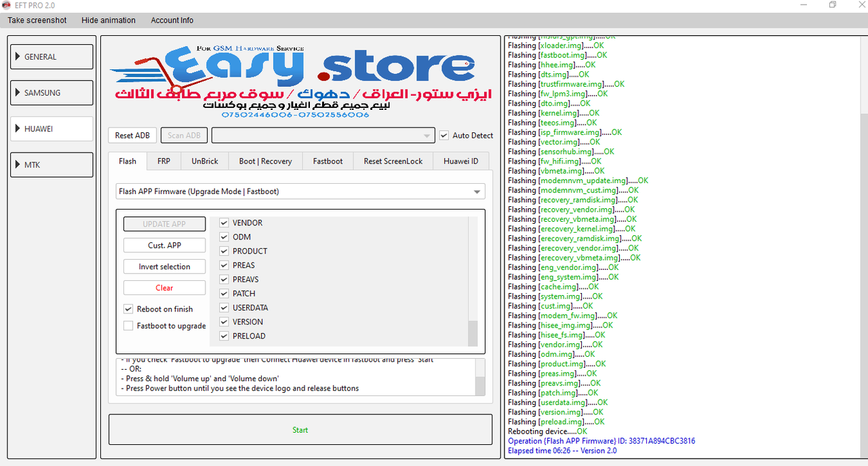Screen dimensions: 868x466
Task: Select the 'Flashing [cache.img]' log line
Action: click(553, 287)
